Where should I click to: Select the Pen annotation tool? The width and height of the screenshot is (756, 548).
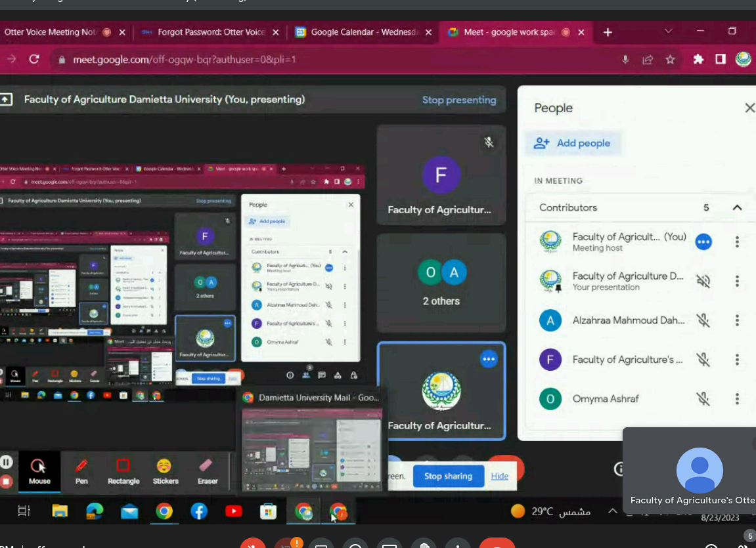(x=81, y=471)
